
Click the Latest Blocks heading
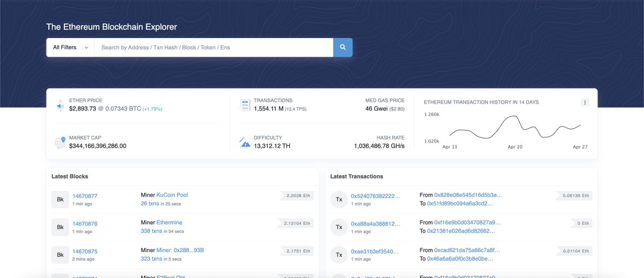[70, 176]
